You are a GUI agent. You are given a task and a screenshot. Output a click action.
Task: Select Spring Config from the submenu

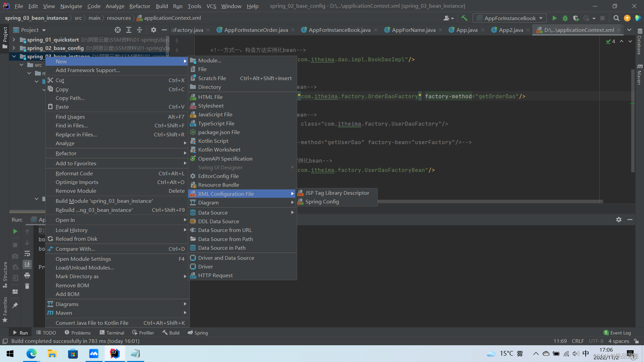[322, 202]
